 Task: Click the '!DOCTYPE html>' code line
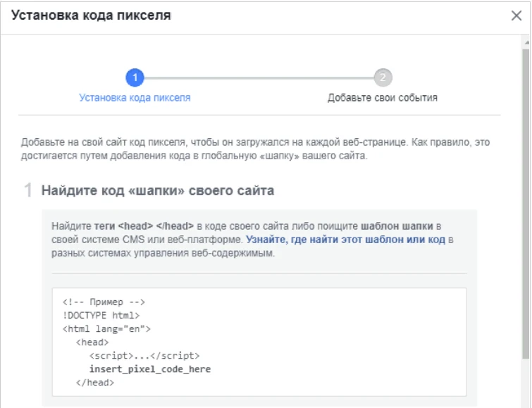point(101,315)
